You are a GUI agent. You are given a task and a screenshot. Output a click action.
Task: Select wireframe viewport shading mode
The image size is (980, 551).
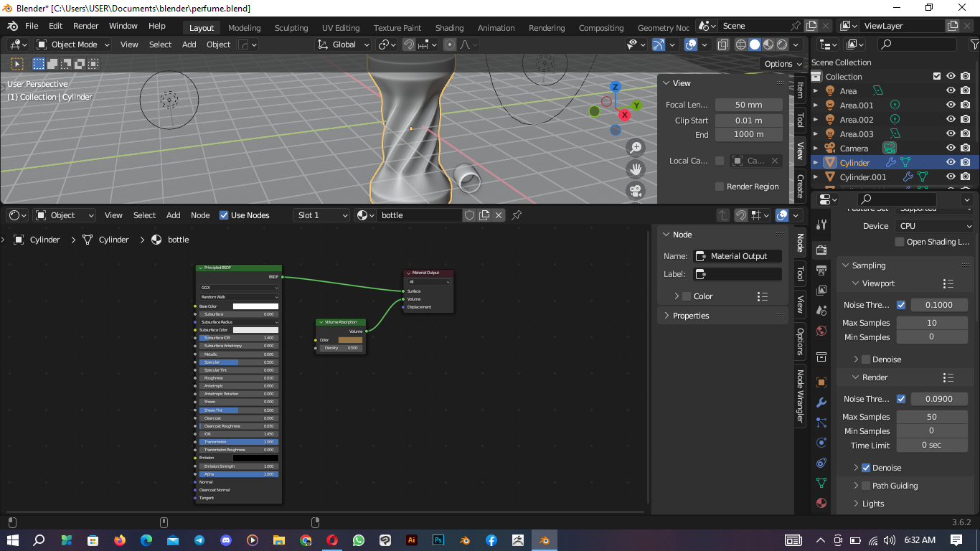(x=741, y=44)
